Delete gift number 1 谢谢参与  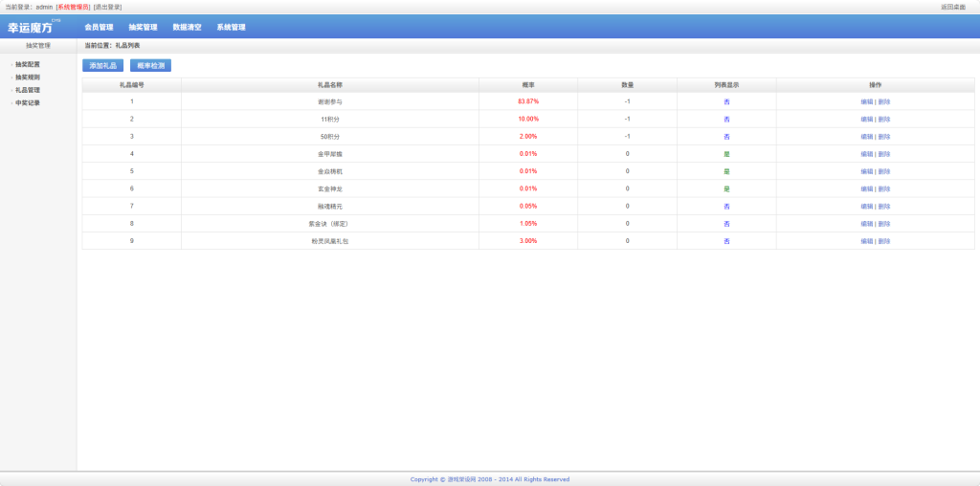click(883, 101)
